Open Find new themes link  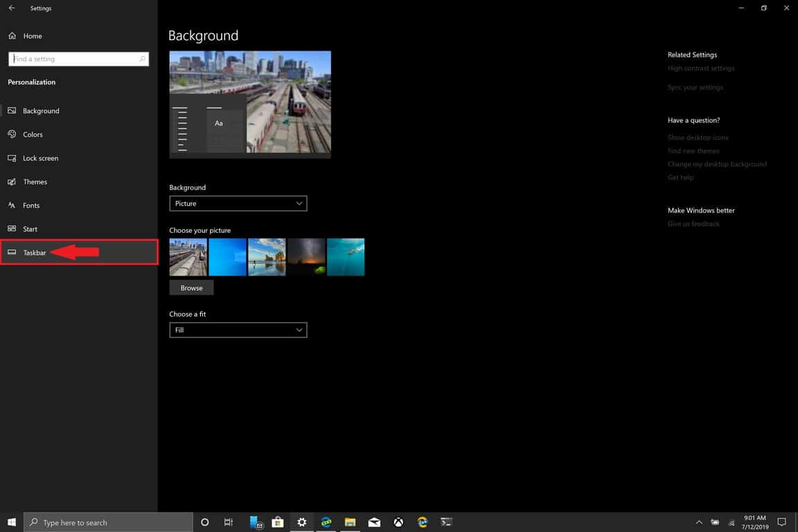[693, 151]
